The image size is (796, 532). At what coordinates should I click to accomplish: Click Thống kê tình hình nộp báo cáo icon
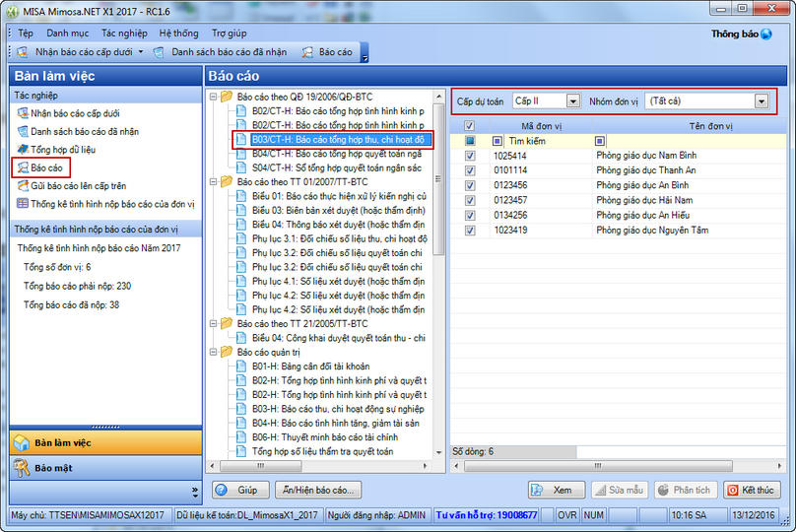[x=23, y=204]
